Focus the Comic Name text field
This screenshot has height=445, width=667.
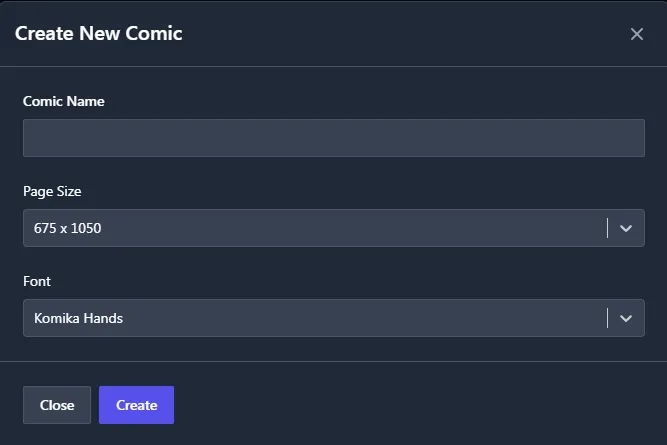click(x=333, y=138)
